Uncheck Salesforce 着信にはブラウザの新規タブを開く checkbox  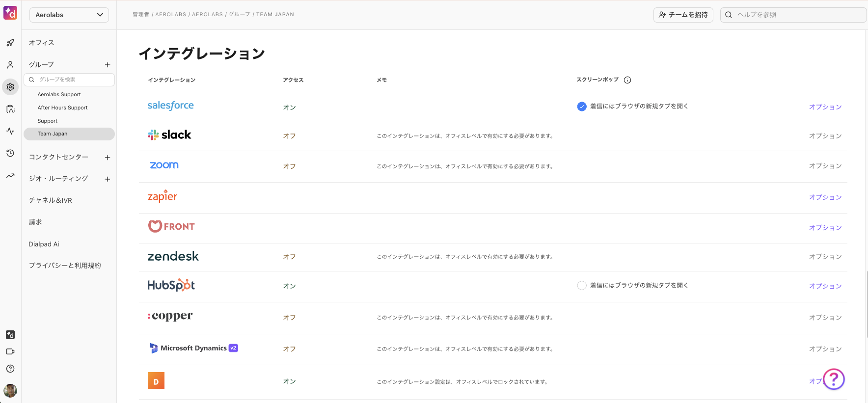click(582, 107)
